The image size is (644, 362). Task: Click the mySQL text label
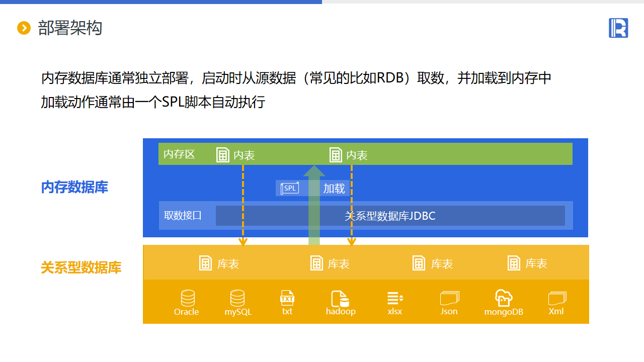pos(238,312)
